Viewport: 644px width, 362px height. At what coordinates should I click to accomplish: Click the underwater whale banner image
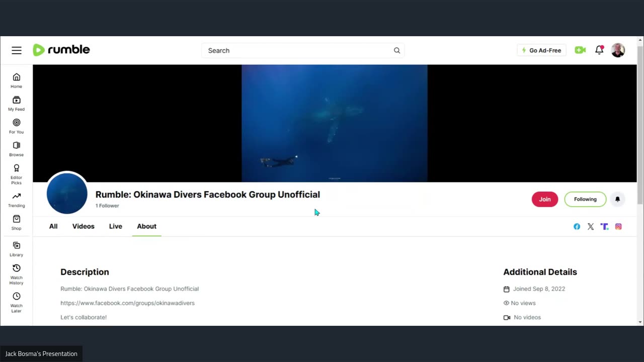click(335, 123)
